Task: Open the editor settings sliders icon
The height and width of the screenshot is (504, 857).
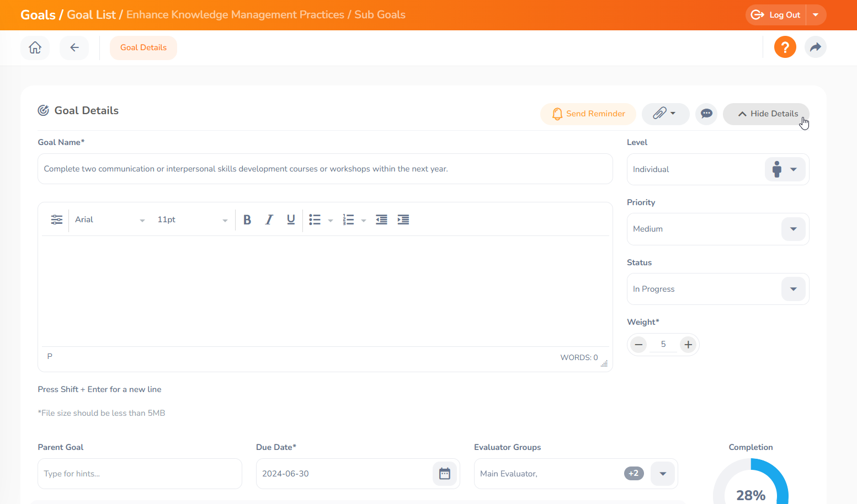Action: tap(56, 219)
